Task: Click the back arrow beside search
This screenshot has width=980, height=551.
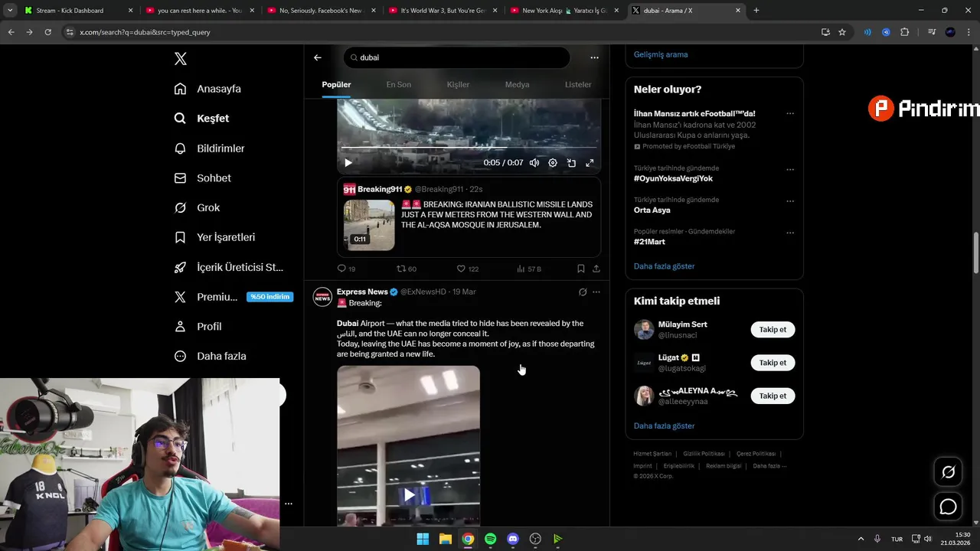Action: point(318,57)
